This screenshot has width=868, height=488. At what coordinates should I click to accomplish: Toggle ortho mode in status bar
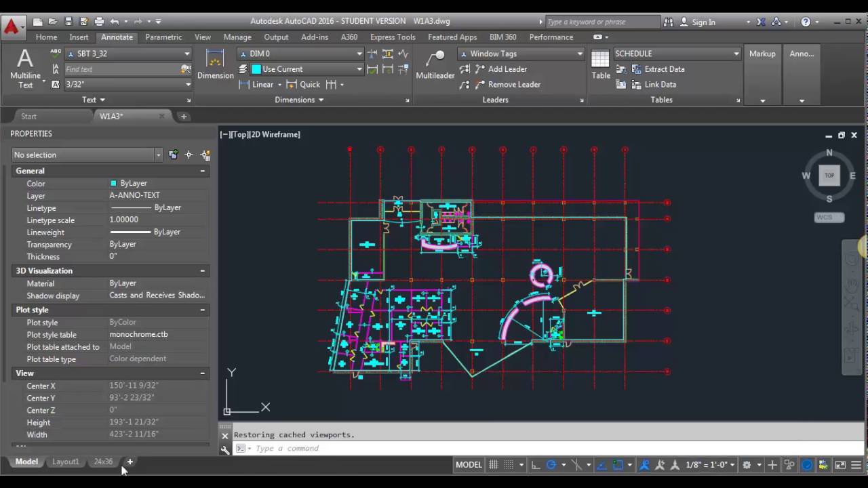[536, 465]
